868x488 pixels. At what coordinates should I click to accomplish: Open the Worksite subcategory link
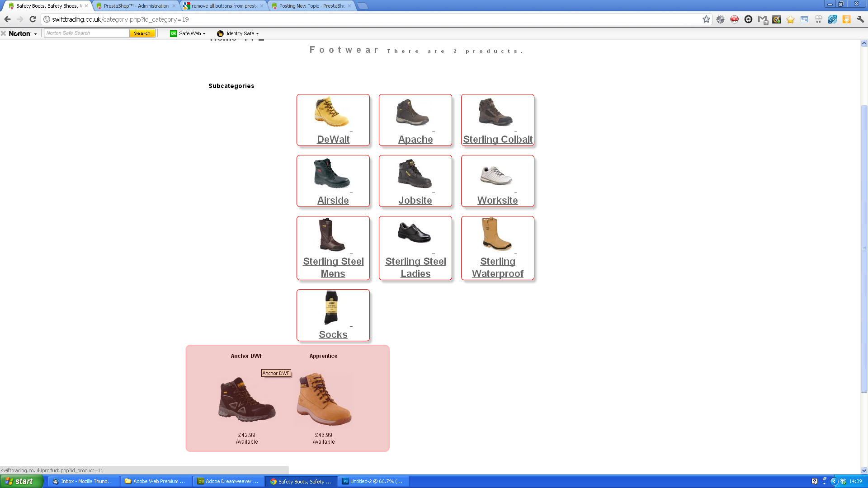click(498, 200)
